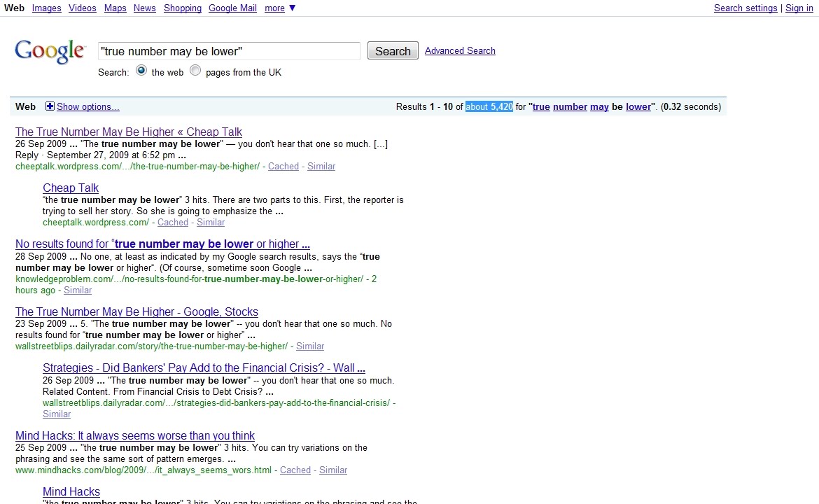
Task: Open the 'Cheap Talk' indented result
Action: point(71,188)
